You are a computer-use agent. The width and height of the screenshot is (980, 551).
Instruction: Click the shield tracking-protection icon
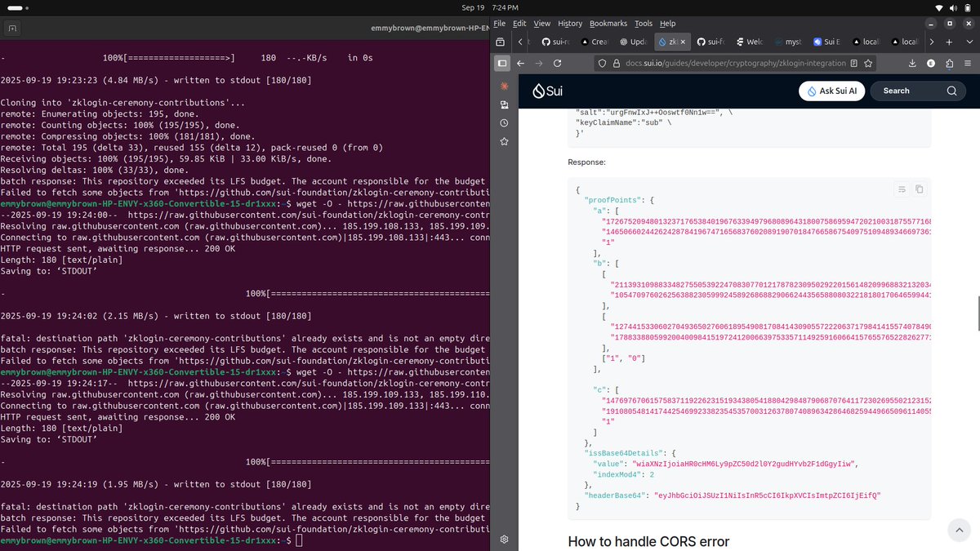[601, 63]
